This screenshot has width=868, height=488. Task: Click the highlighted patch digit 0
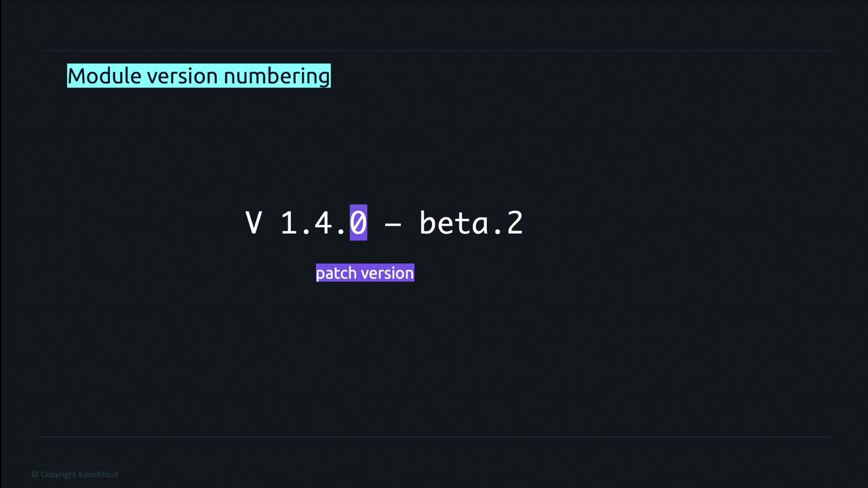coord(358,223)
